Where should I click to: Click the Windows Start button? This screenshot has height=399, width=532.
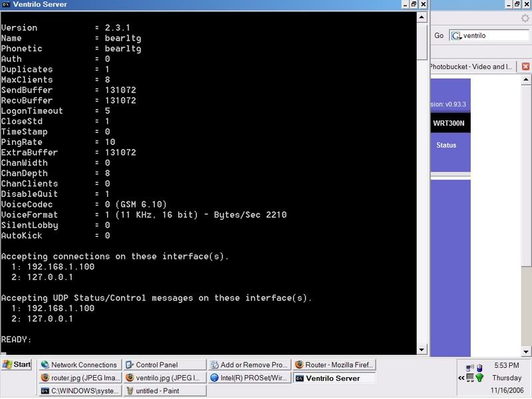click(x=16, y=364)
